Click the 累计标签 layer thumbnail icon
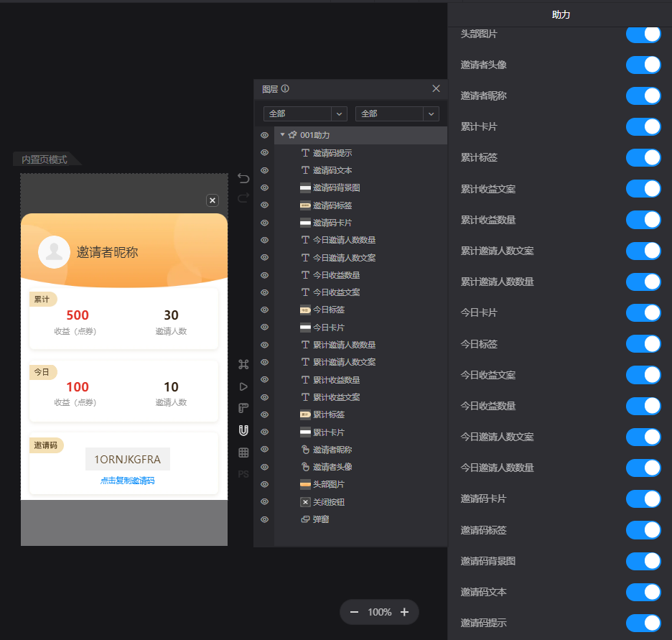The width and height of the screenshot is (672, 640). 305,414
